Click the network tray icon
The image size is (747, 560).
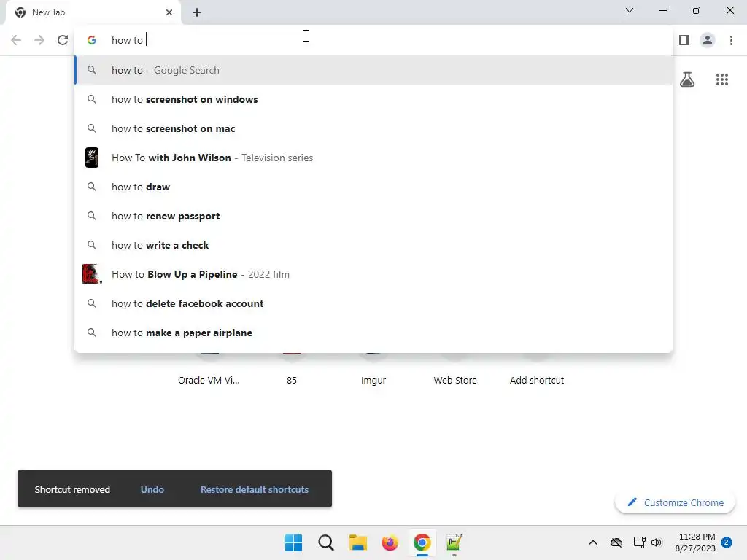[639, 542]
